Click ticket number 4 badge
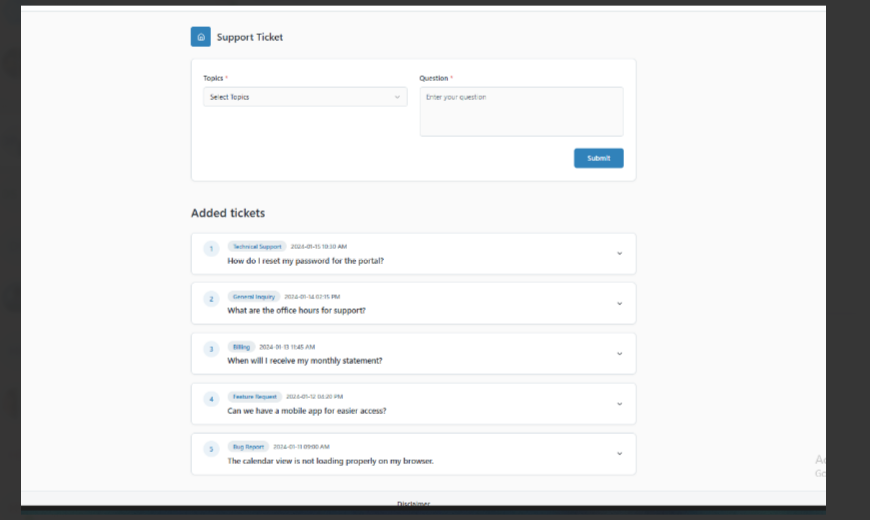The height and width of the screenshot is (520, 870). [x=211, y=399]
